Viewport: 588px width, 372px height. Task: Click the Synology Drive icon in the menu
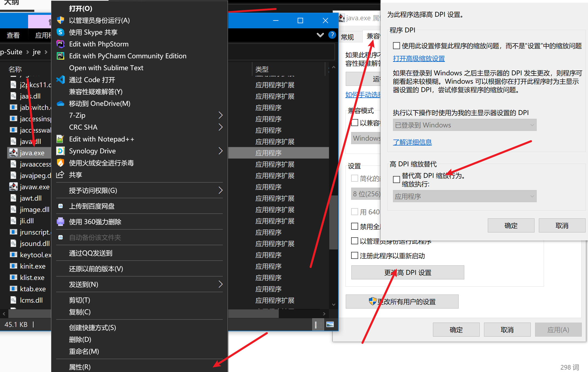(x=61, y=151)
